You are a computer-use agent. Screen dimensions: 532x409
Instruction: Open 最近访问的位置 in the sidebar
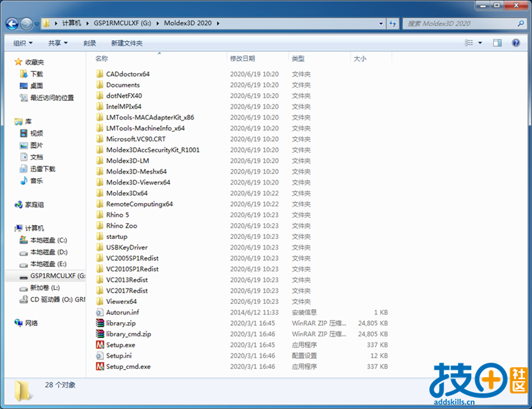click(52, 98)
